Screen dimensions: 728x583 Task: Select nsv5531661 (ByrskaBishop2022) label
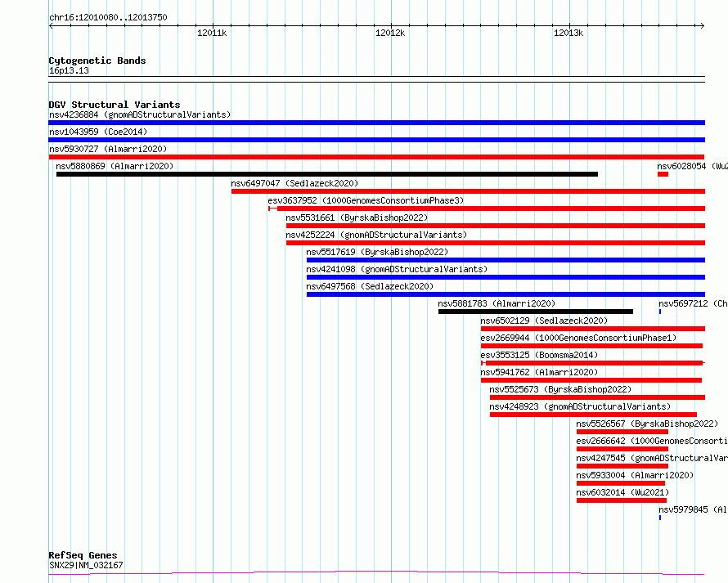click(357, 218)
